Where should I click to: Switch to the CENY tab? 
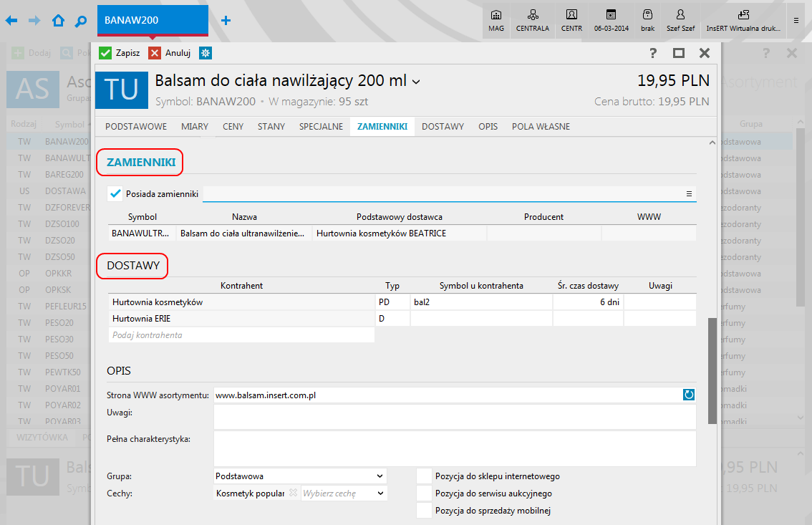pyautogui.click(x=233, y=127)
